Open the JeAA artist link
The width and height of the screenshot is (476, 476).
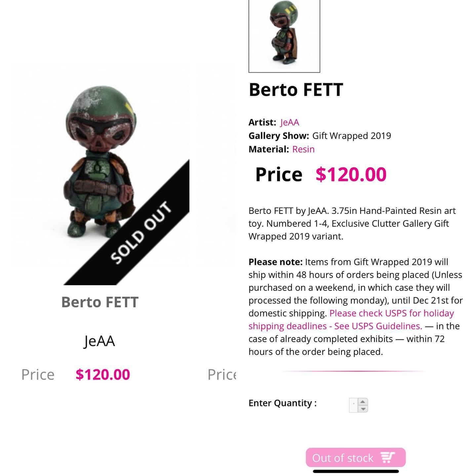290,122
